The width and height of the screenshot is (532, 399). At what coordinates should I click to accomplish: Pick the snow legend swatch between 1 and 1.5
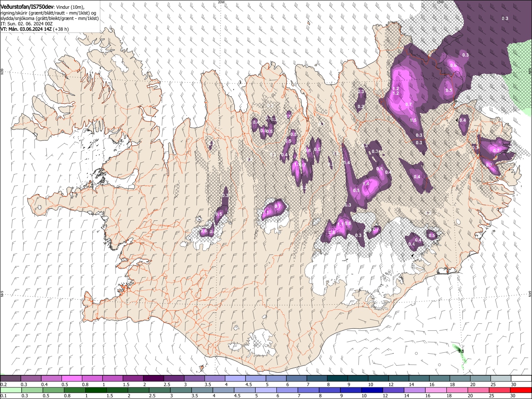(113, 378)
